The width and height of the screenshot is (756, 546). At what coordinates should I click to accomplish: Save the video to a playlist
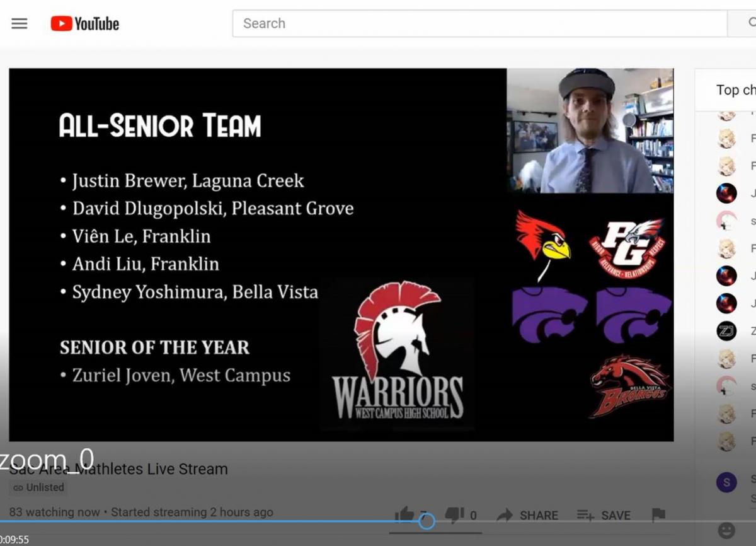click(x=604, y=515)
